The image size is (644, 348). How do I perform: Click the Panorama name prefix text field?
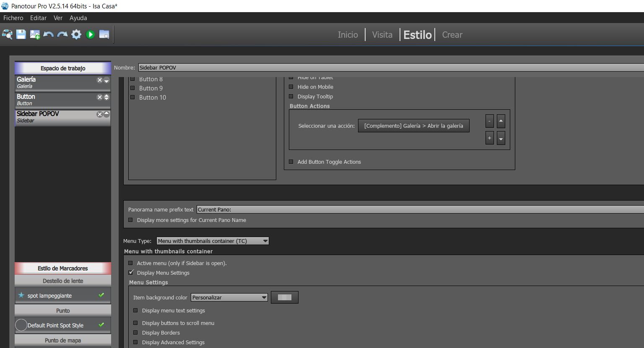419,209
